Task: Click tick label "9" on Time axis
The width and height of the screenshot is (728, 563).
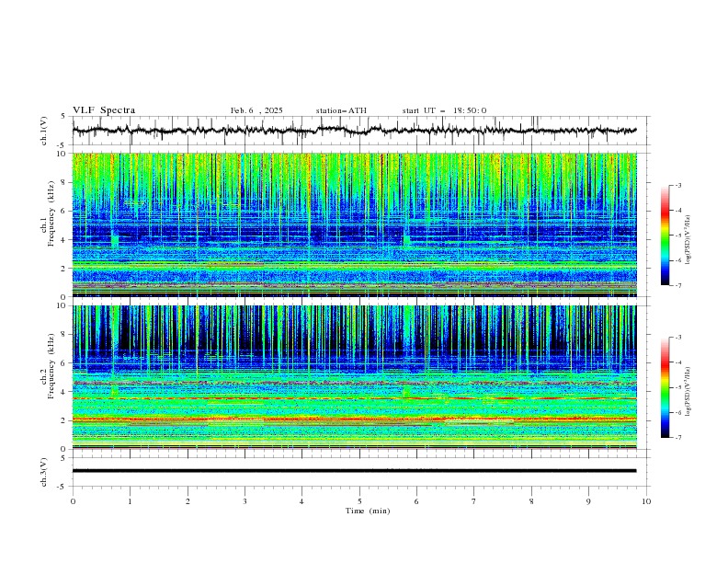Action: pos(588,501)
